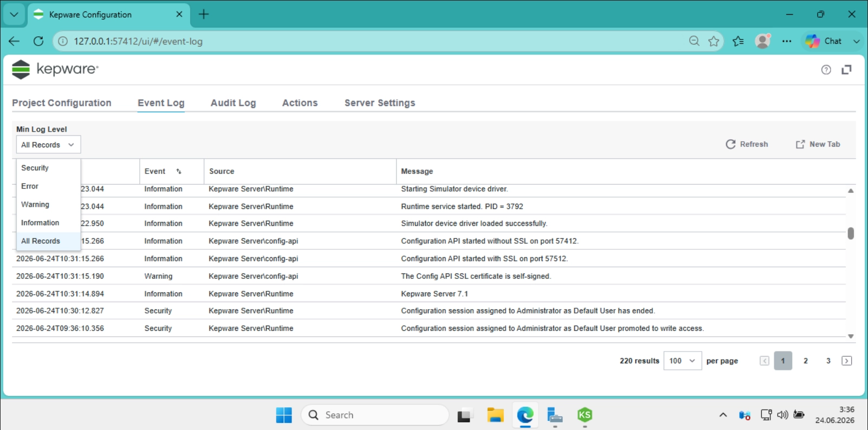Refresh the event log
The width and height of the screenshot is (868, 430).
click(747, 144)
